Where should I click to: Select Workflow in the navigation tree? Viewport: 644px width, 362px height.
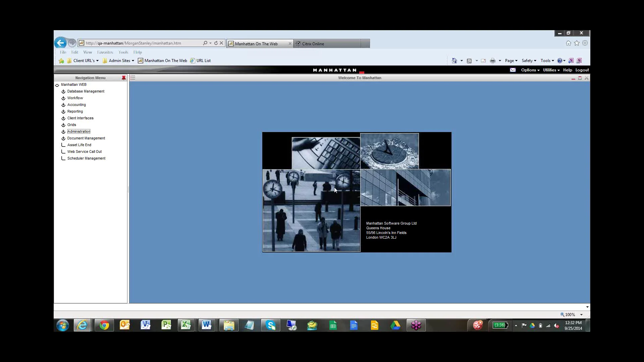(x=75, y=98)
